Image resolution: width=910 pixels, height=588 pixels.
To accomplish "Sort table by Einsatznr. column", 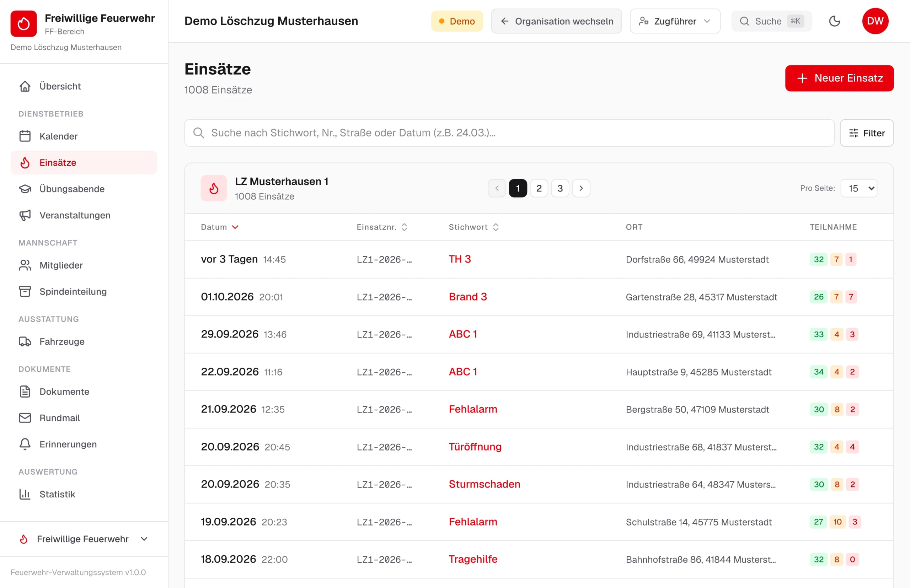I will (382, 227).
